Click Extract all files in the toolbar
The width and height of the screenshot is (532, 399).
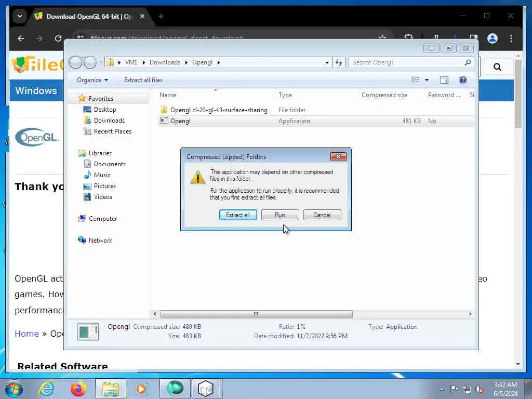pyautogui.click(x=143, y=80)
